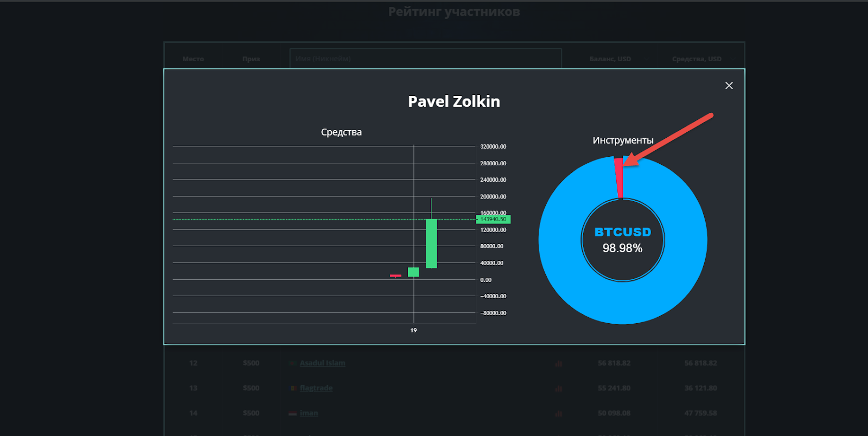Click the Инструменты chart heading
868x436 pixels.
pyautogui.click(x=623, y=140)
